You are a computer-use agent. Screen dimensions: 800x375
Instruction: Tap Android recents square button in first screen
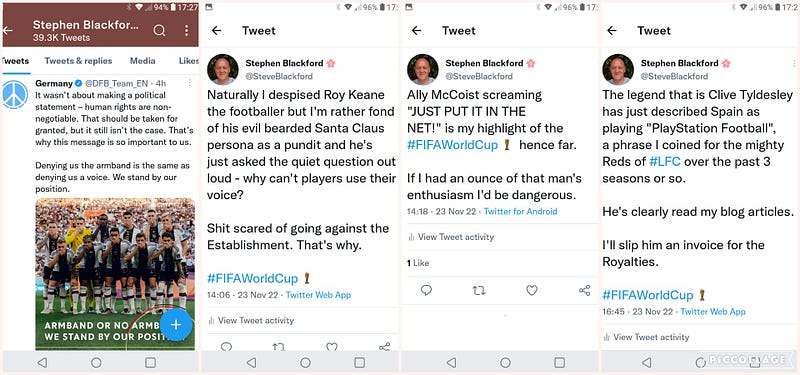[150, 362]
